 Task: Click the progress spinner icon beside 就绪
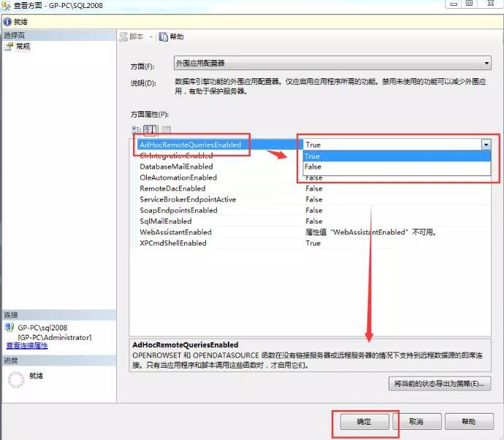(x=16, y=379)
